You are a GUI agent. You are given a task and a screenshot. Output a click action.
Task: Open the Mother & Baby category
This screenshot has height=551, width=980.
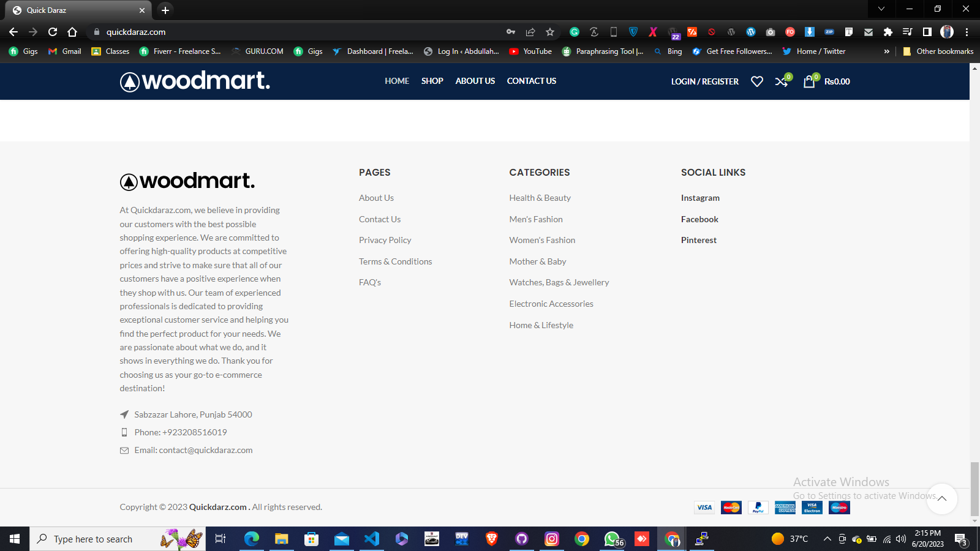(538, 261)
